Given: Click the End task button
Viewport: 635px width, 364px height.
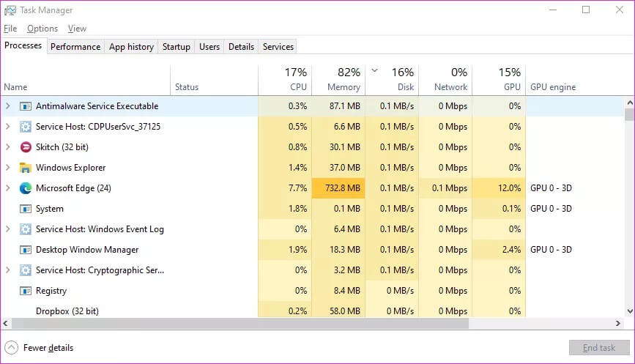Looking at the screenshot, I should pyautogui.click(x=599, y=347).
